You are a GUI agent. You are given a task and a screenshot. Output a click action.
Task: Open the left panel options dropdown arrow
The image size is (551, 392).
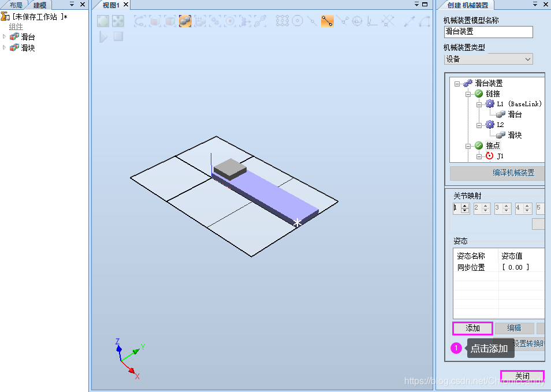72,4
